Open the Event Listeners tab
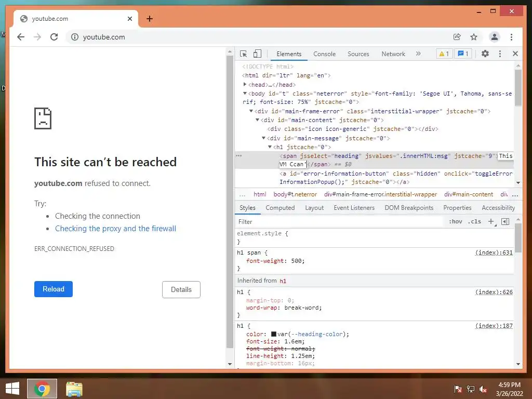This screenshot has height=399, width=532. (354, 208)
